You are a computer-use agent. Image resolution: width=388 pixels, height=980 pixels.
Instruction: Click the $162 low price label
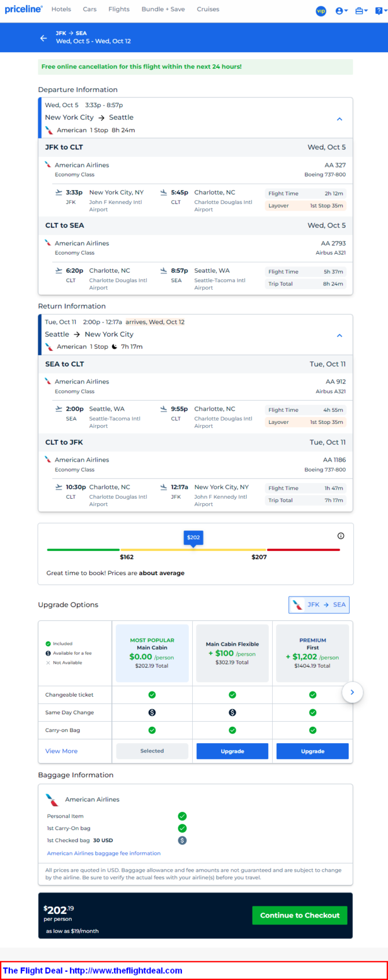[127, 557]
